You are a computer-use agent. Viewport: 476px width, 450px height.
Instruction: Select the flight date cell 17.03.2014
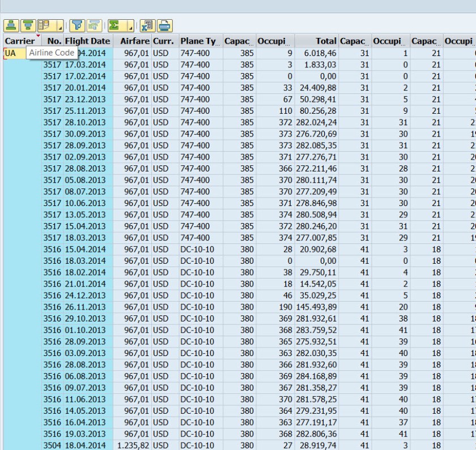tap(85, 65)
